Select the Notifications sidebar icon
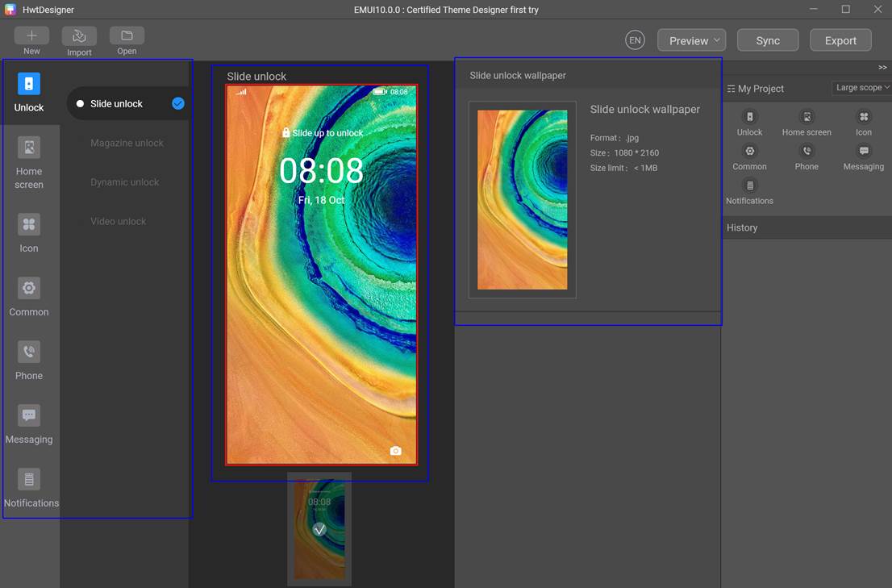This screenshot has width=892, height=588. point(29,479)
